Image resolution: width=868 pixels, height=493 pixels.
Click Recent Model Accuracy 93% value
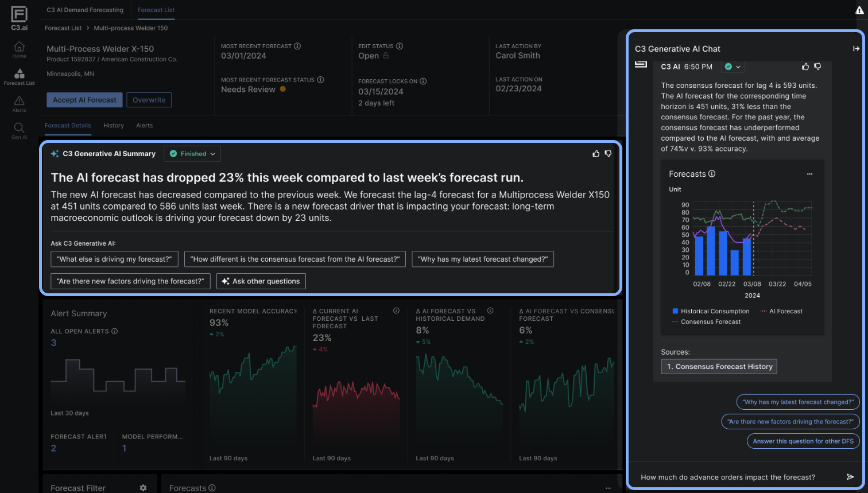219,323
